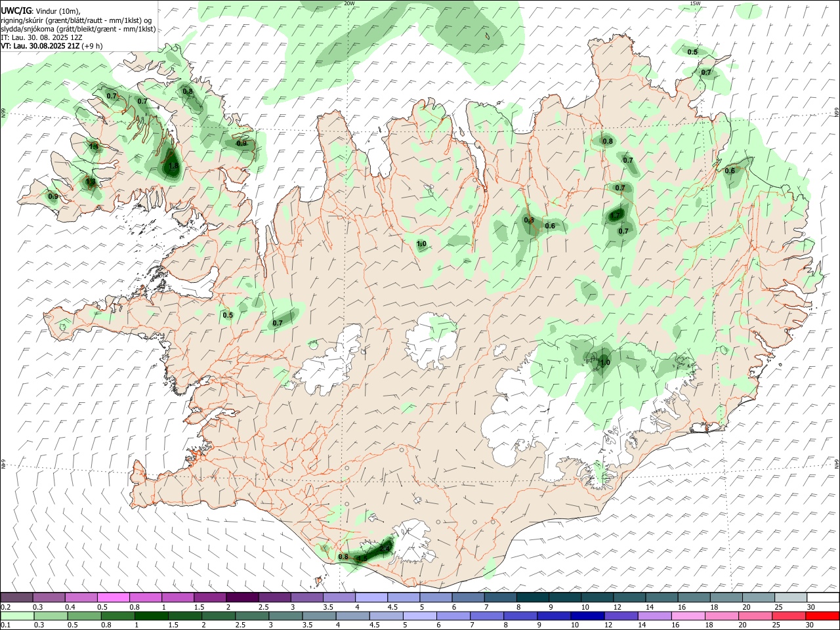Click the '1.8' rainfall value in the Westfjords

click(x=173, y=167)
